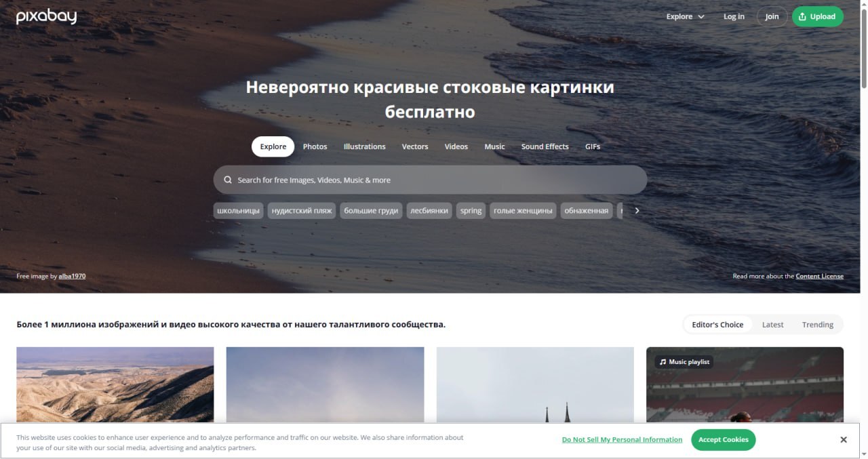
Task: Open the desert hills thumbnail image
Action: click(115, 384)
